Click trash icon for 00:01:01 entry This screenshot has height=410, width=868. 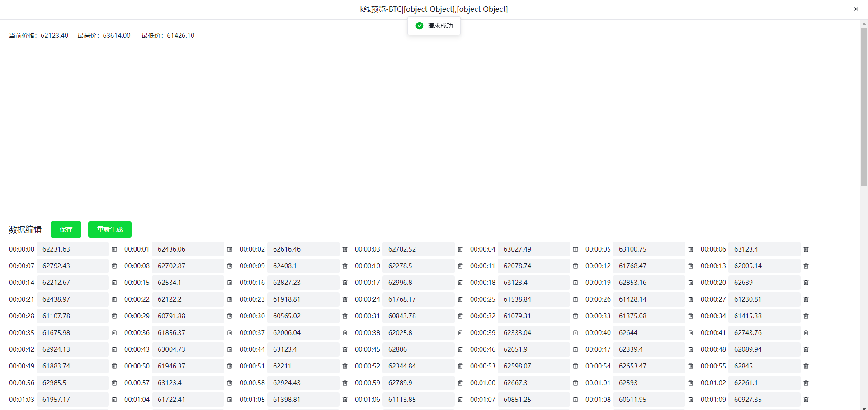(x=691, y=383)
